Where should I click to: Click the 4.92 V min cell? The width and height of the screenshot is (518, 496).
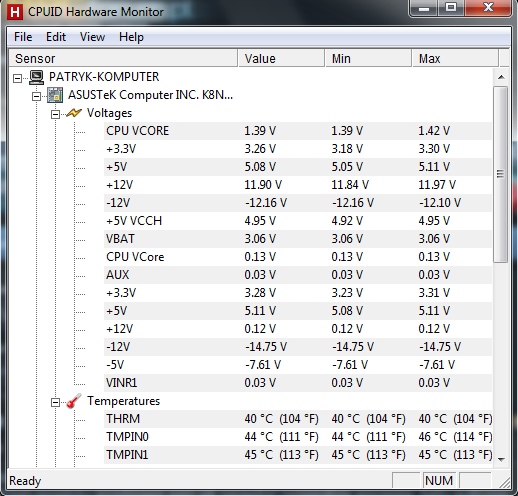coord(347,221)
